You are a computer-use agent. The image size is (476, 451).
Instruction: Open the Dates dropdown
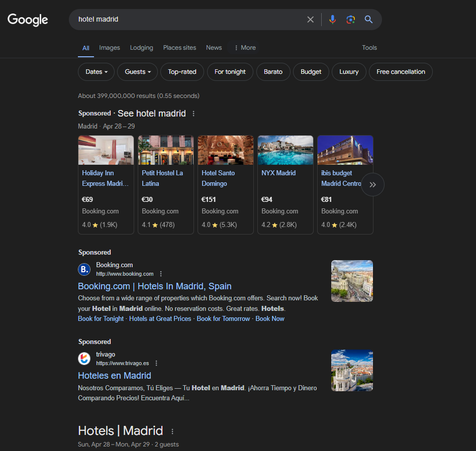click(x=96, y=72)
